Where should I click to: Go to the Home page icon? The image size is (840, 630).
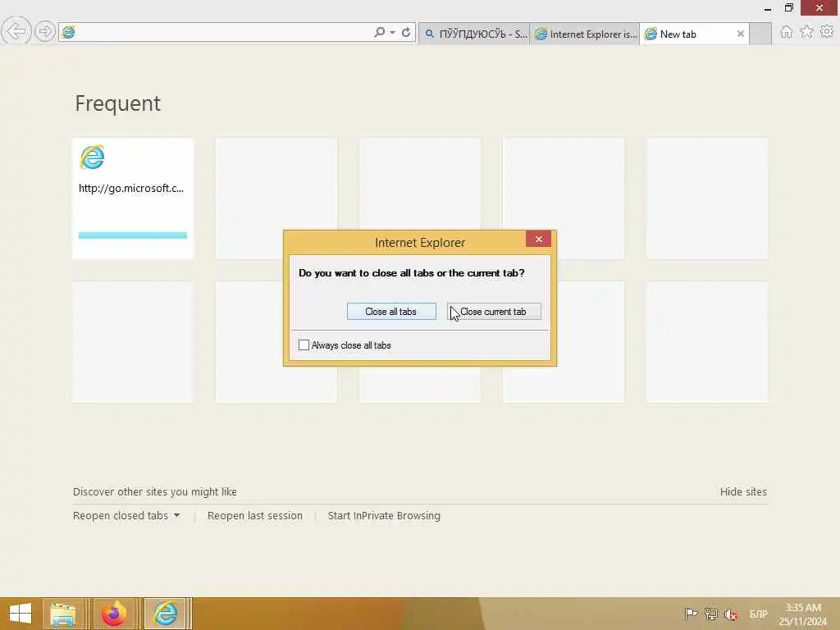(x=786, y=32)
